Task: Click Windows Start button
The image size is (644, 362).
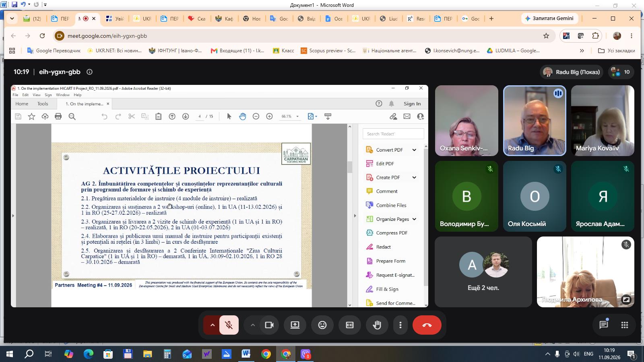Action: pyautogui.click(x=10, y=354)
